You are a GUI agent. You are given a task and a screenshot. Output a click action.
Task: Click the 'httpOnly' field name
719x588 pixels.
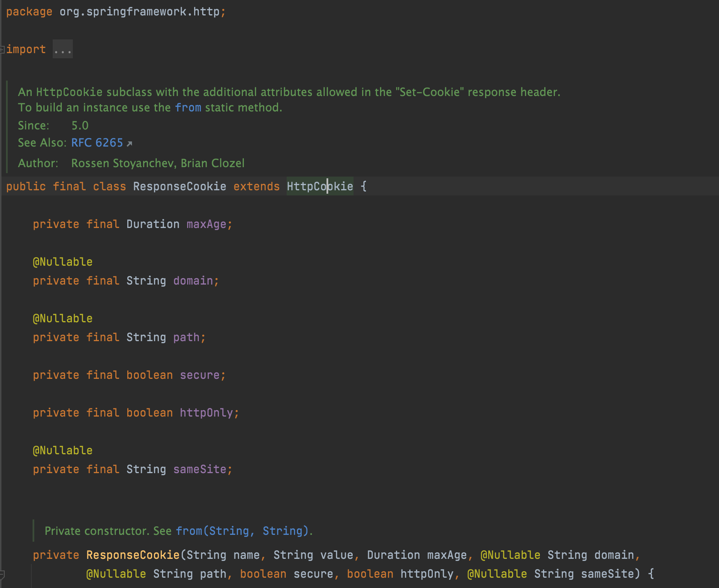click(206, 413)
